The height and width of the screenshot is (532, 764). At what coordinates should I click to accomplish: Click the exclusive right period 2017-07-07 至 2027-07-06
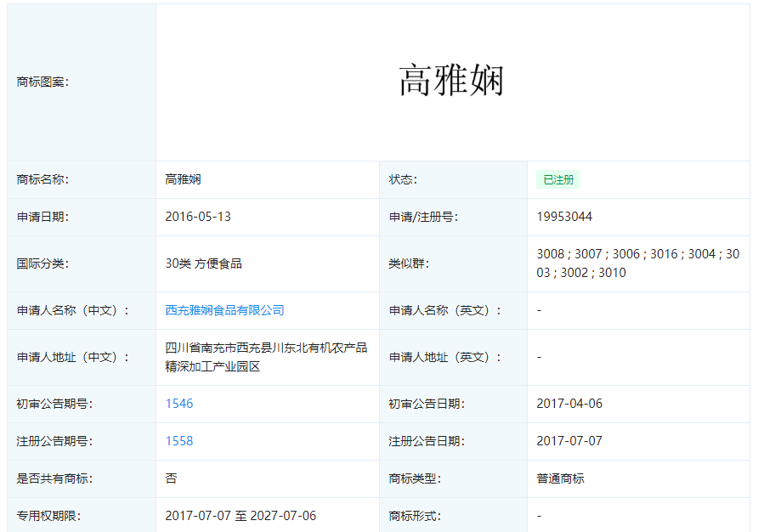pyautogui.click(x=241, y=516)
